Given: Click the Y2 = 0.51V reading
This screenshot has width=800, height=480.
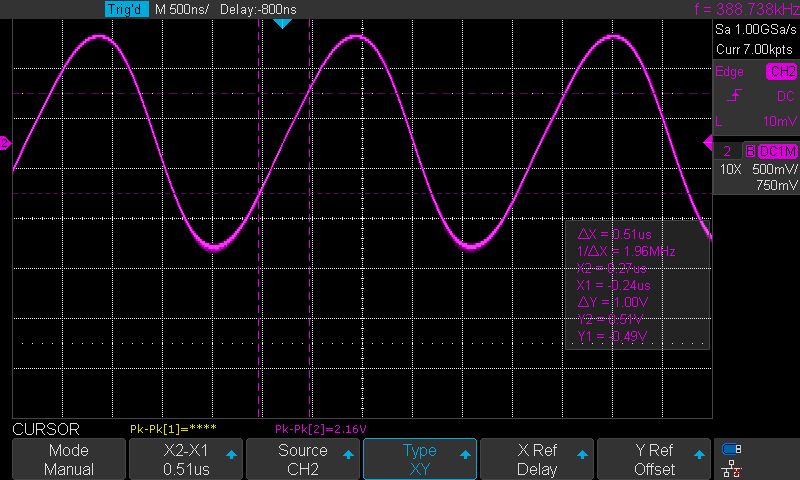Looking at the screenshot, I should click(x=610, y=319).
